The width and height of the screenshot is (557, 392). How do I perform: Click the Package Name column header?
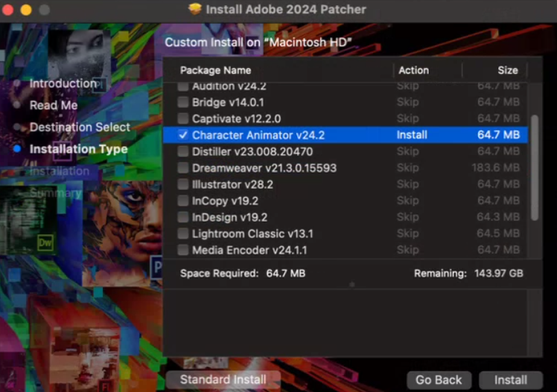216,71
